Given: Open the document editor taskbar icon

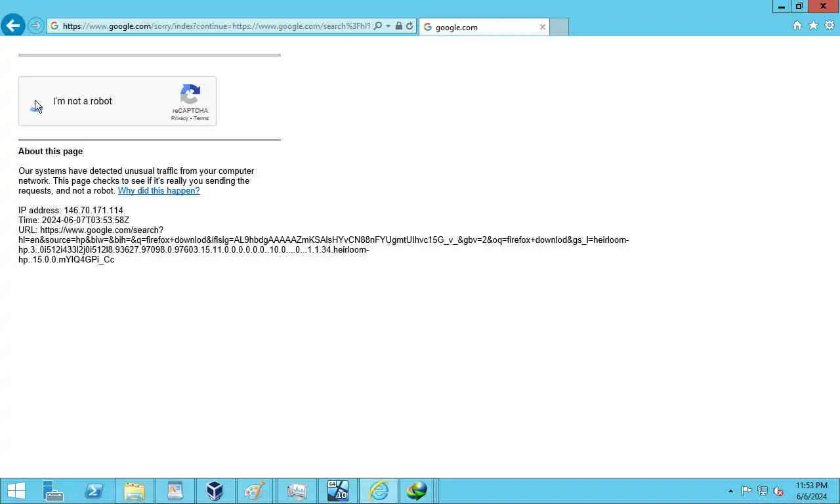Looking at the screenshot, I should (x=175, y=491).
